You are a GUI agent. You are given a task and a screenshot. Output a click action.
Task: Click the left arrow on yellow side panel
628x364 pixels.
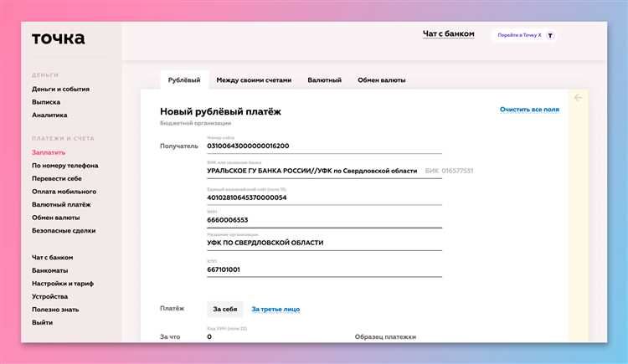(578, 98)
